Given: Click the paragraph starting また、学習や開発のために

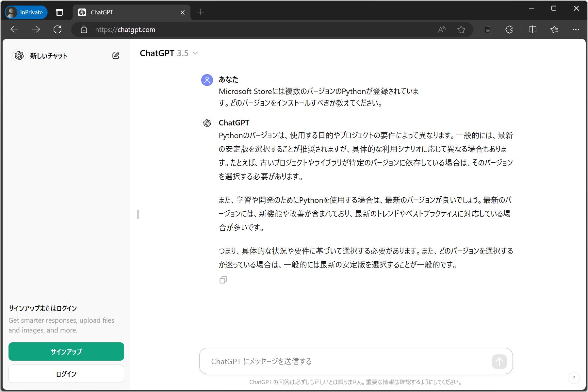Looking at the screenshot, I should coord(365,214).
